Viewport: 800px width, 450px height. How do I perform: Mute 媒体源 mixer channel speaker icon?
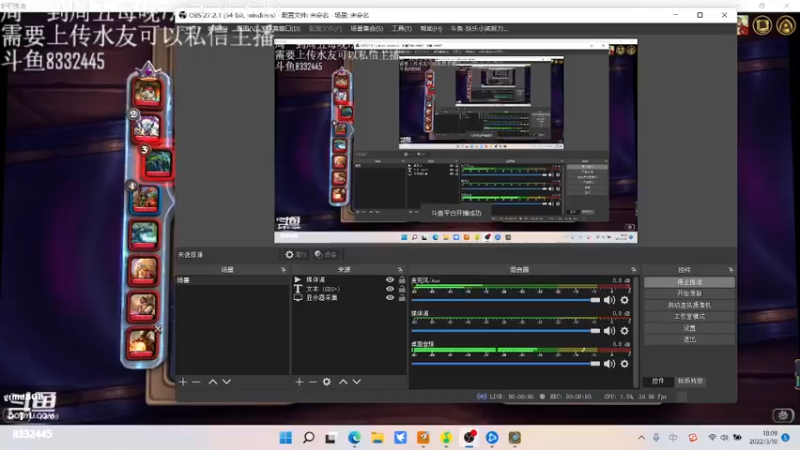(x=610, y=331)
